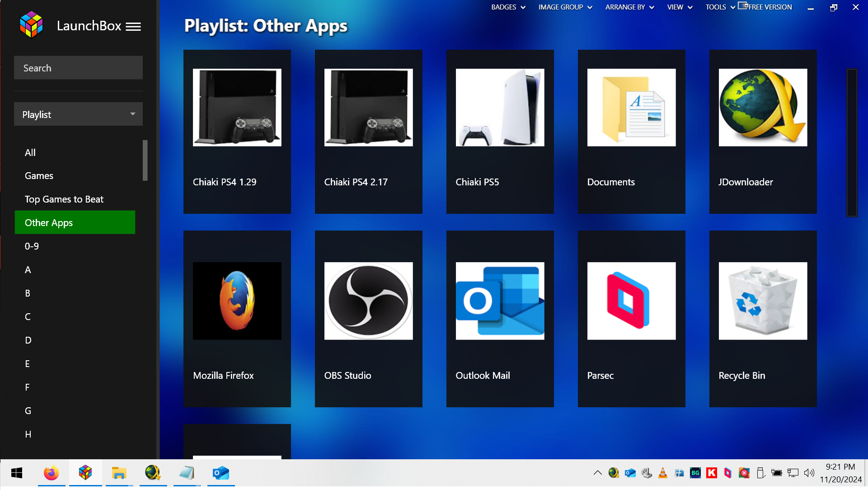
Task: Click the Chiaki PS4 1.29 title text
Action: tap(225, 182)
